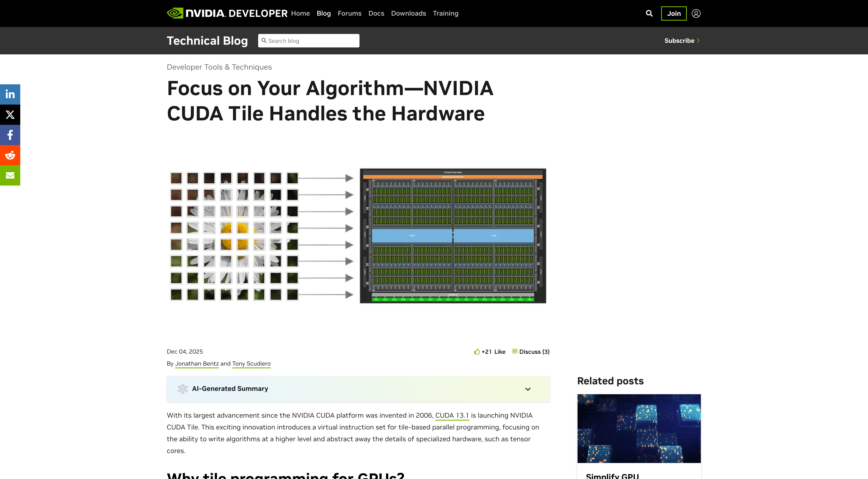Expand the AI-Generated Summary panel
This screenshot has height=479, width=868.
click(x=230, y=389)
